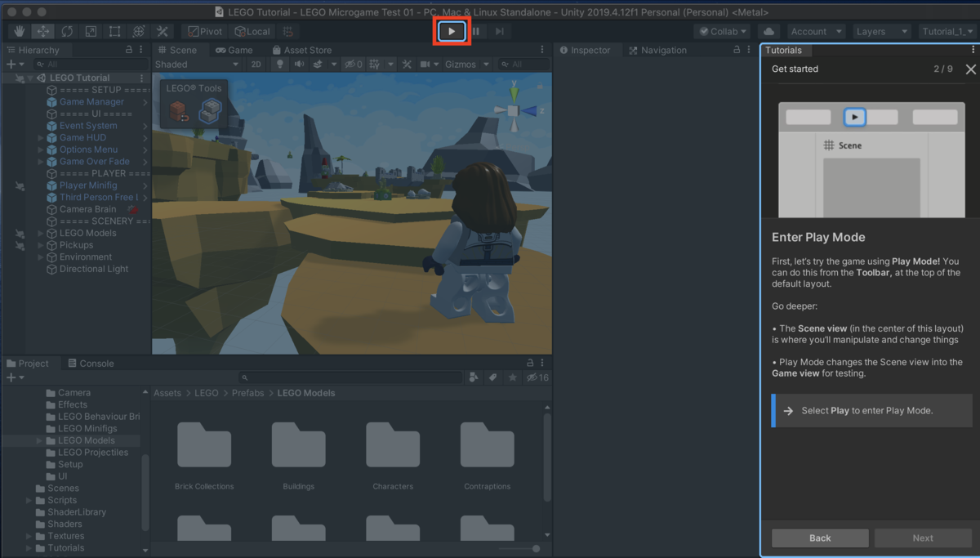
Task: Click Search by Type icon in the Project
Action: coord(474,377)
